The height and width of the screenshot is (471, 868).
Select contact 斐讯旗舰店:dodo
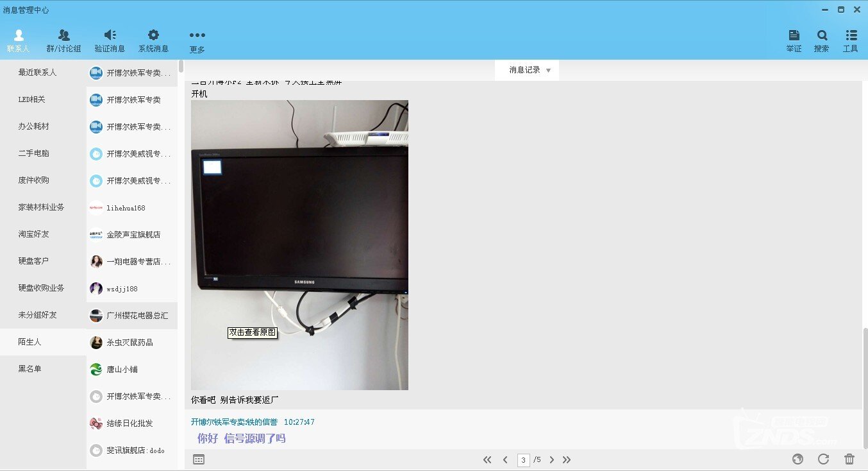pyautogui.click(x=132, y=450)
